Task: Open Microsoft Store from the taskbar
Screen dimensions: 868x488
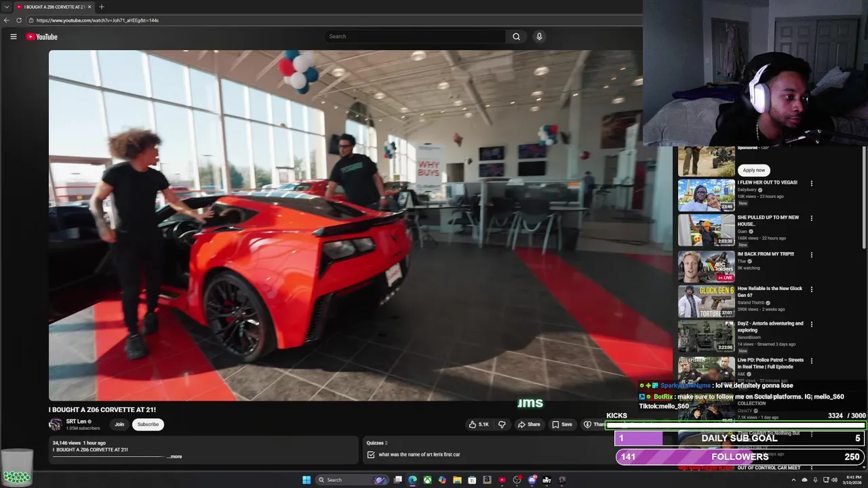Action: [x=472, y=480]
